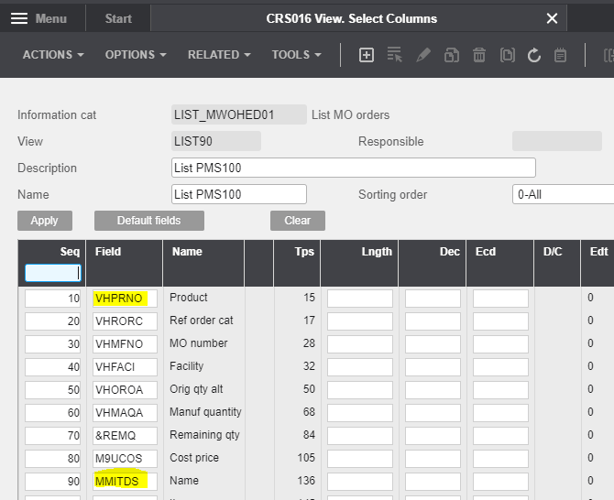Open the hamburger Menu button

click(40, 19)
